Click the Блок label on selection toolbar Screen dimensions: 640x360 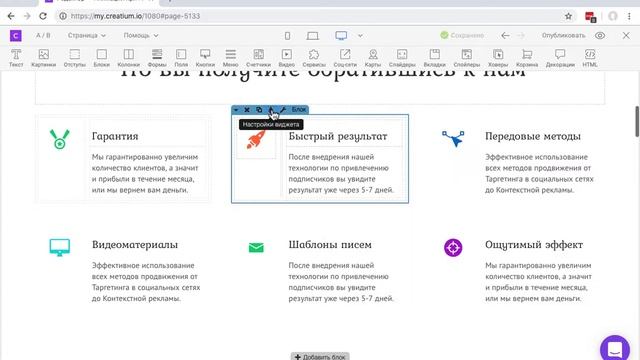tap(298, 110)
